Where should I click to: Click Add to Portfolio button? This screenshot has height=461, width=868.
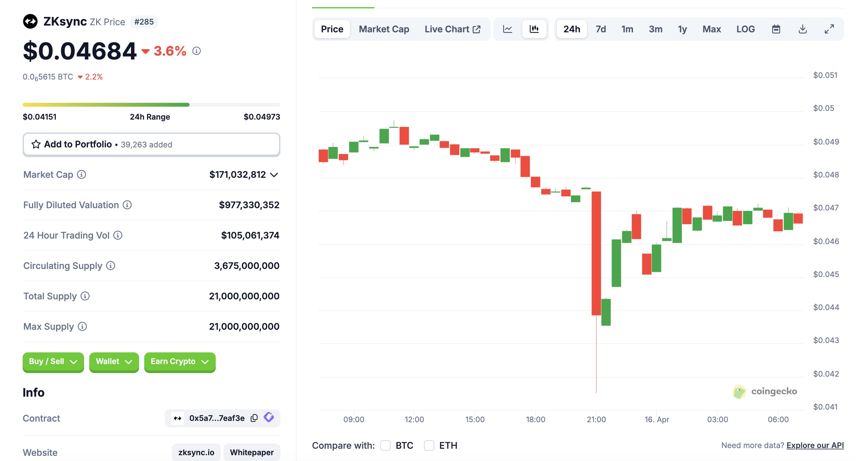point(151,145)
